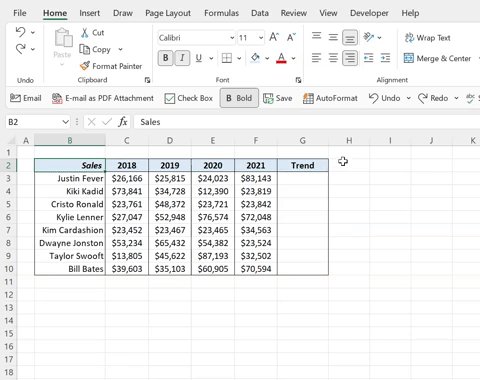
Task: Open the Fill Color dropdown arrow
Action: point(267,58)
